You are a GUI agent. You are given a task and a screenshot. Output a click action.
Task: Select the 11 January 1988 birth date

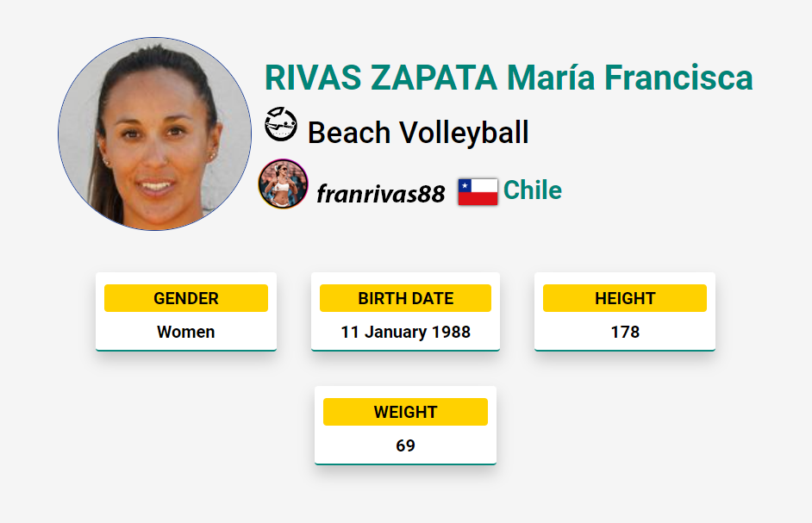[x=405, y=332]
